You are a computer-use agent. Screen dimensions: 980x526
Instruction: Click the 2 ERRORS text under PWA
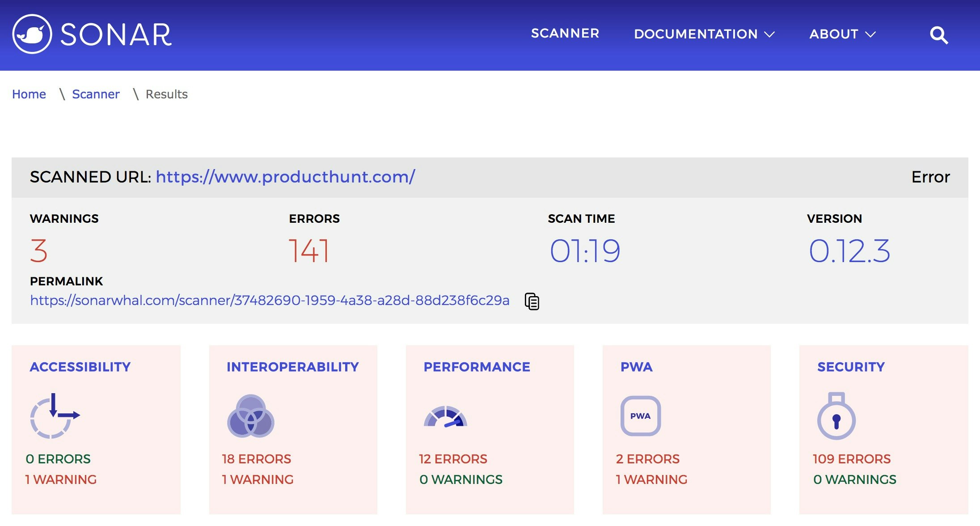648,459
